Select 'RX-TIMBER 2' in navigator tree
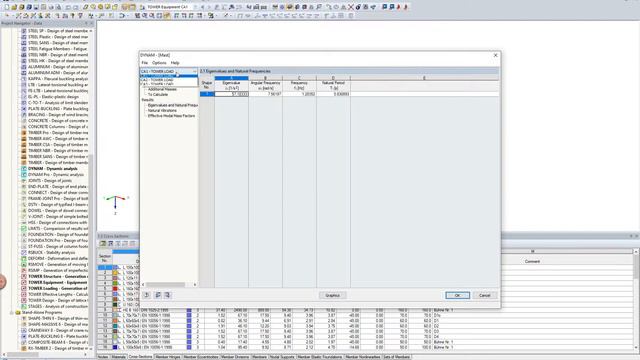Screen dimensions: 640x360 [58, 349]
